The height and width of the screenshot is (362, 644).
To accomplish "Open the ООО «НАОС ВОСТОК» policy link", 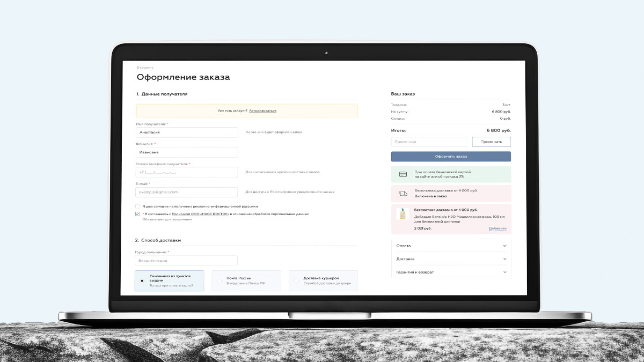I will 200,213.
